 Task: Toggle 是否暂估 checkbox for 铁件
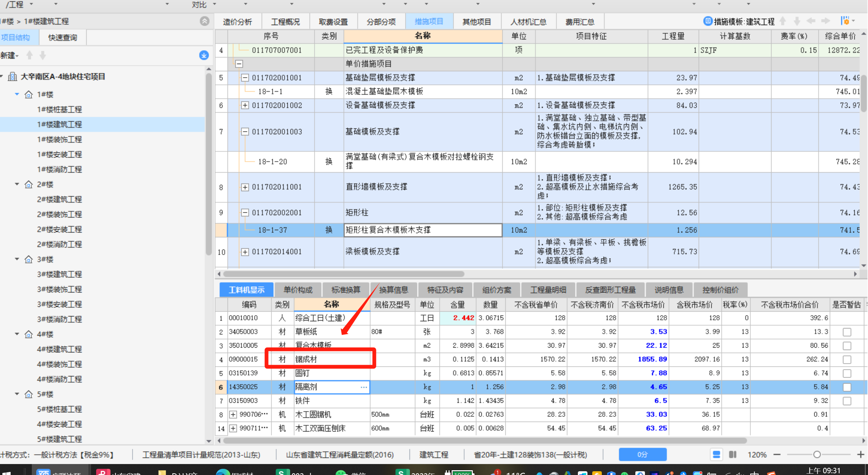pyautogui.click(x=847, y=401)
